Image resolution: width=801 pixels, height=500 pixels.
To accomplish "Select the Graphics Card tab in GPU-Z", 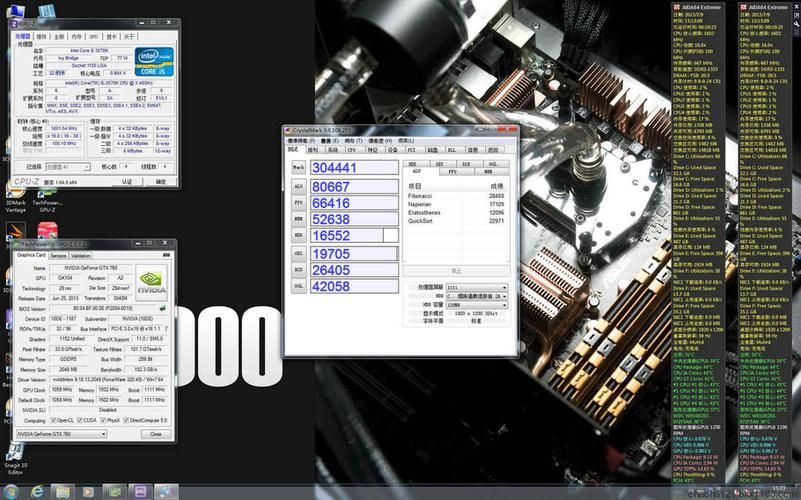I will coord(31,255).
